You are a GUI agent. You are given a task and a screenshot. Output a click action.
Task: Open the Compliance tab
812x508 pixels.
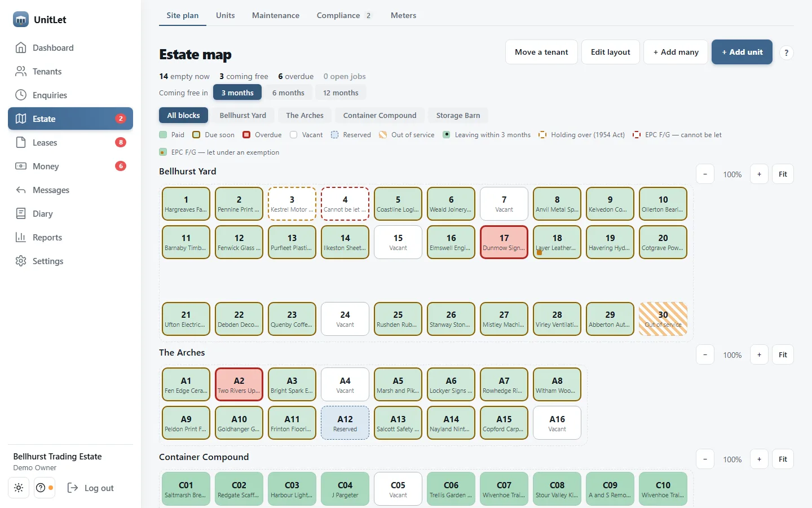point(345,15)
